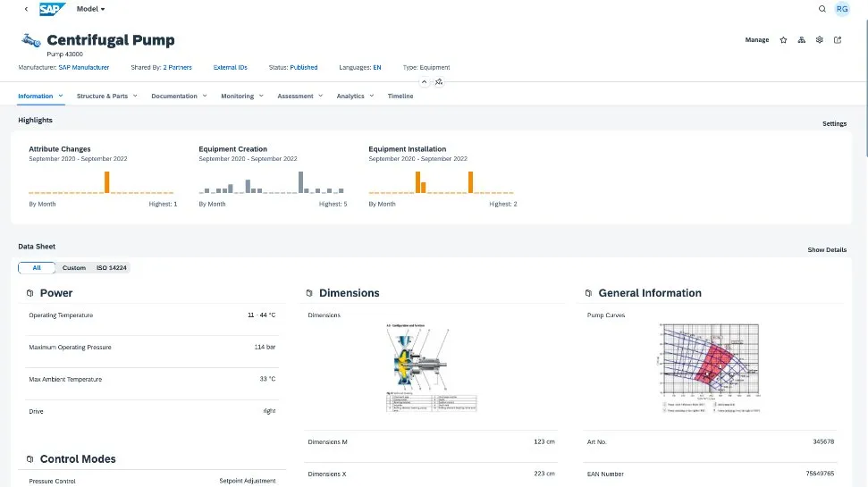The height and width of the screenshot is (487, 868).
Task: Open the Monitoring tab
Action: (238, 97)
